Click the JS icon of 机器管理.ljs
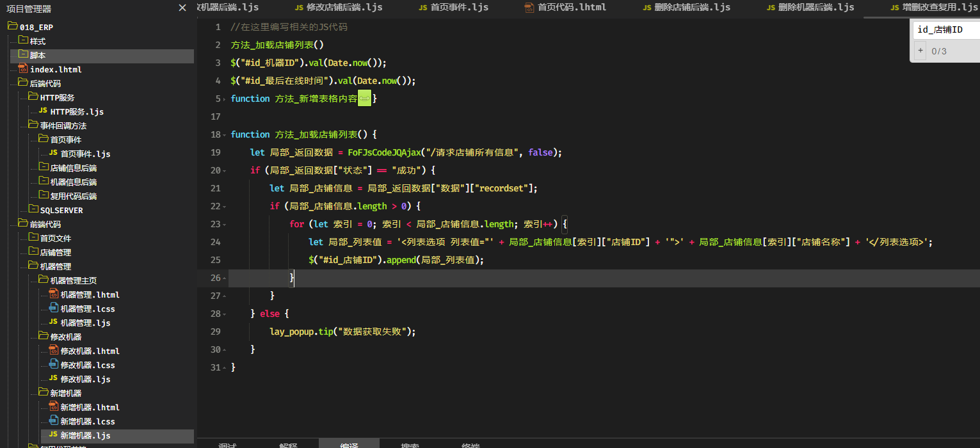The width and height of the screenshot is (980, 448). 53,322
